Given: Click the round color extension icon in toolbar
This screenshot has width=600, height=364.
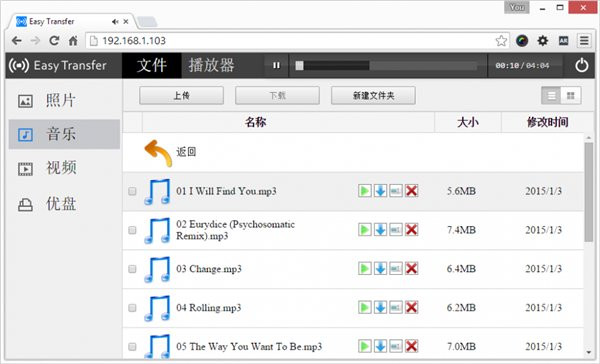Looking at the screenshot, I should point(522,41).
